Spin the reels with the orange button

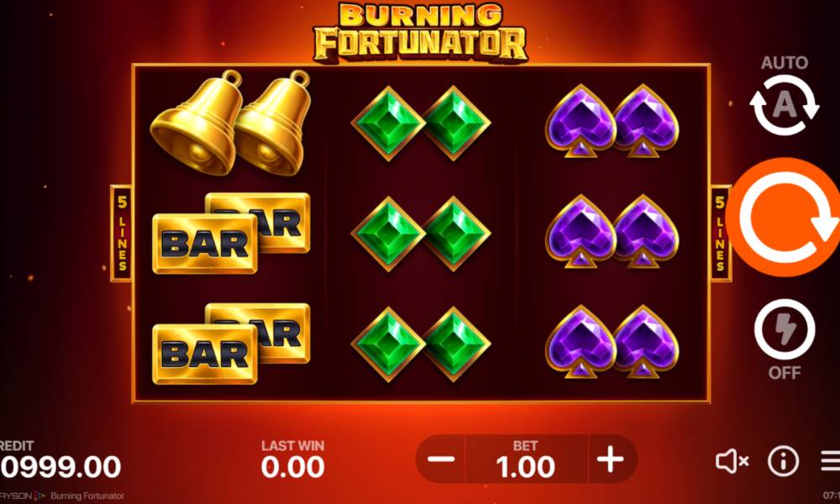click(783, 218)
